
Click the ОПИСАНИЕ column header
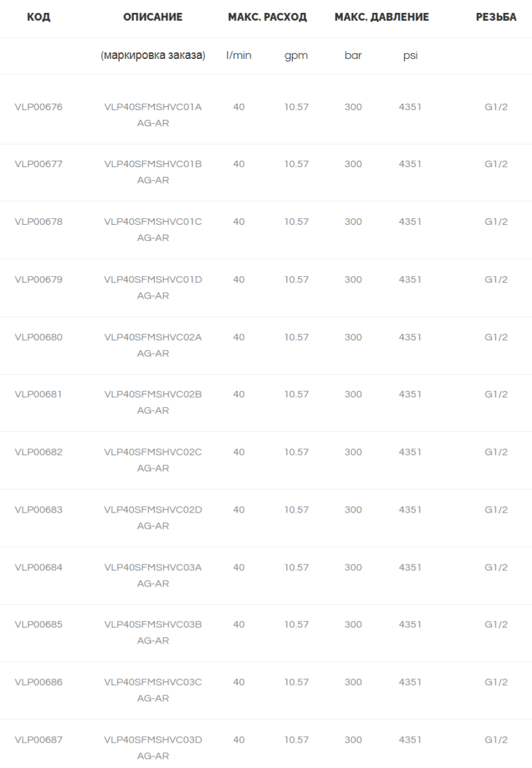pyautogui.click(x=153, y=17)
